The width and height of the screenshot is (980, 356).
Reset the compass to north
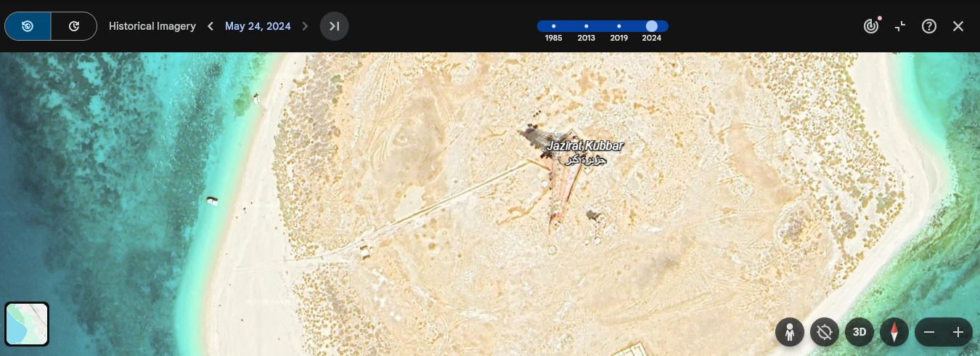click(x=894, y=332)
